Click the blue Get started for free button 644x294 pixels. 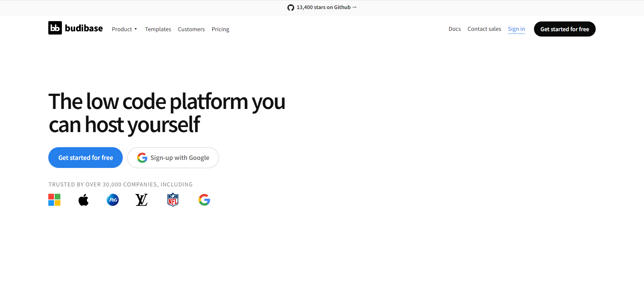click(86, 158)
